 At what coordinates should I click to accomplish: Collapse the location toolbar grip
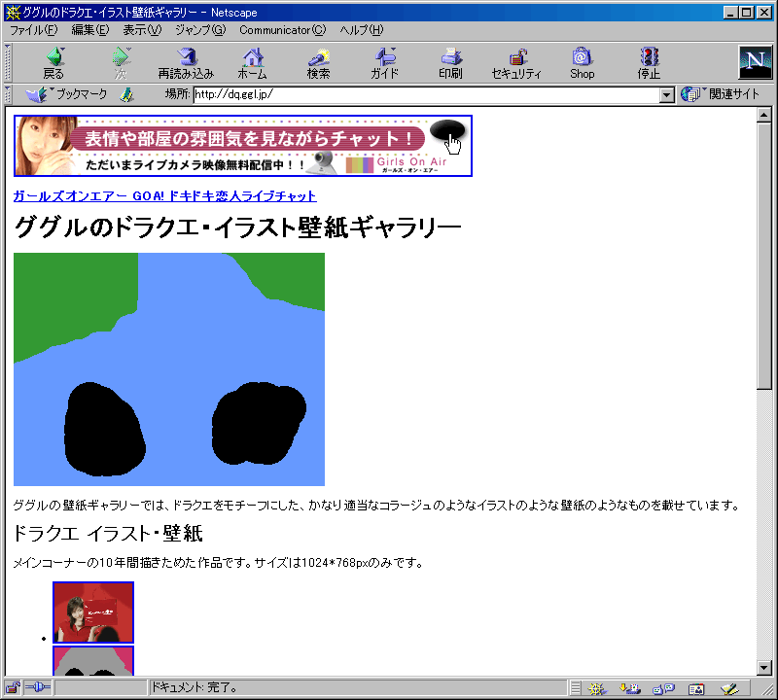8,94
